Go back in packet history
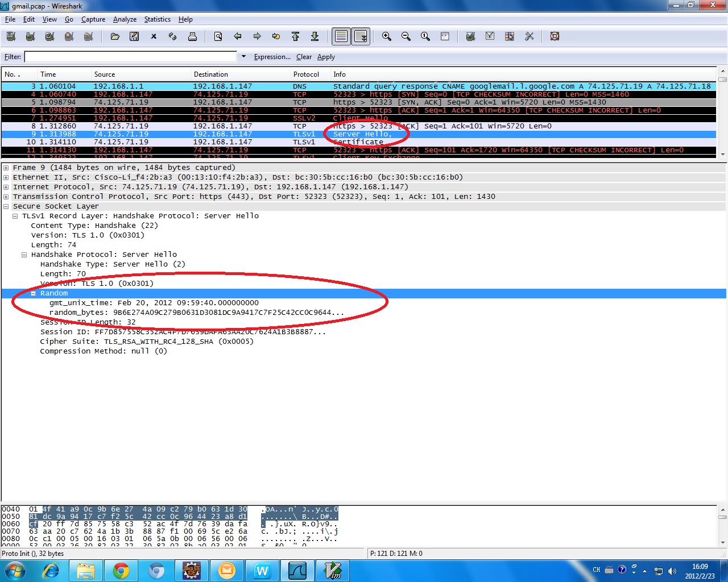This screenshot has width=728, height=582. (238, 36)
